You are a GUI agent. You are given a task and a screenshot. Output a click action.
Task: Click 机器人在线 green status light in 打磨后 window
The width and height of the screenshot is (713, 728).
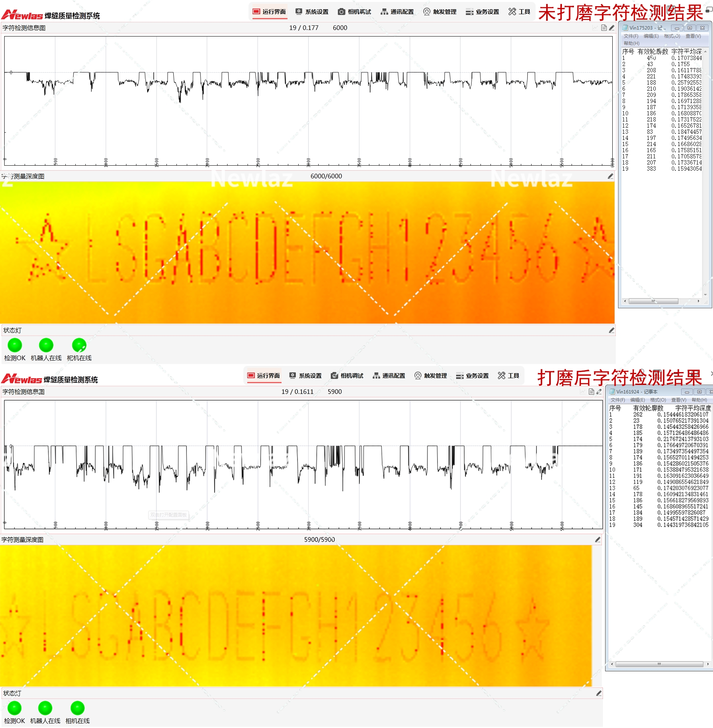click(45, 708)
